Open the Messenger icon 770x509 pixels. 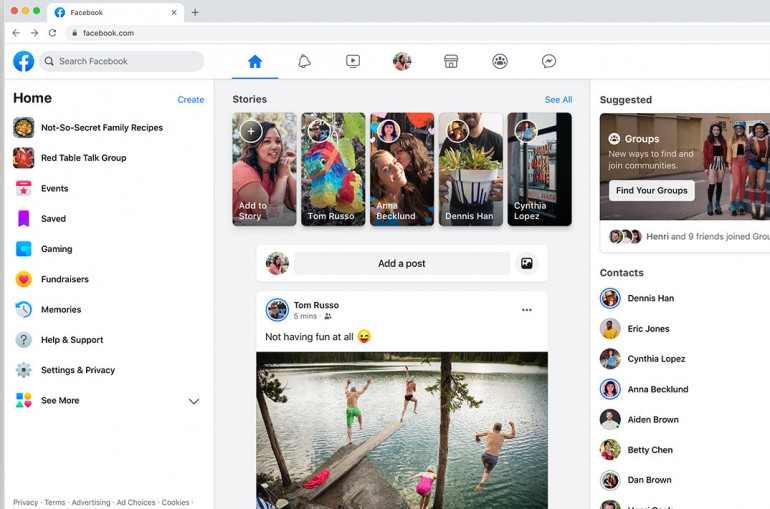click(549, 61)
